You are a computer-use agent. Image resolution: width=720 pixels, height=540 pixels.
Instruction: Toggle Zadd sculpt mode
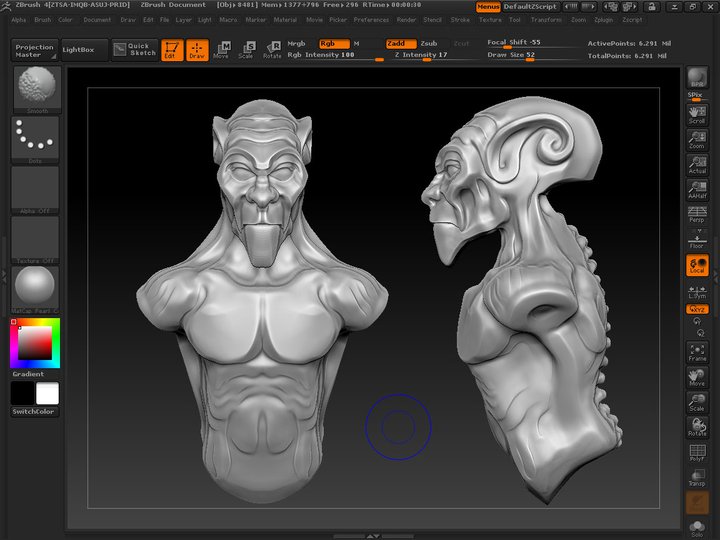pyautogui.click(x=401, y=44)
